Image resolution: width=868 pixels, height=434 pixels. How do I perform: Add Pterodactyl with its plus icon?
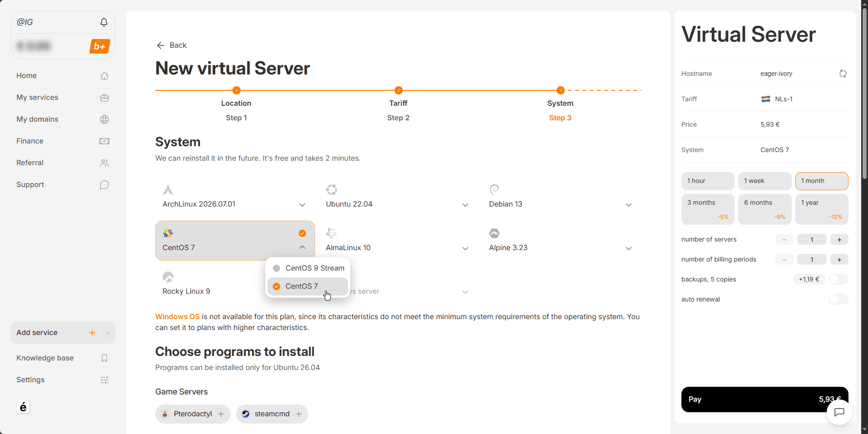coord(221,414)
